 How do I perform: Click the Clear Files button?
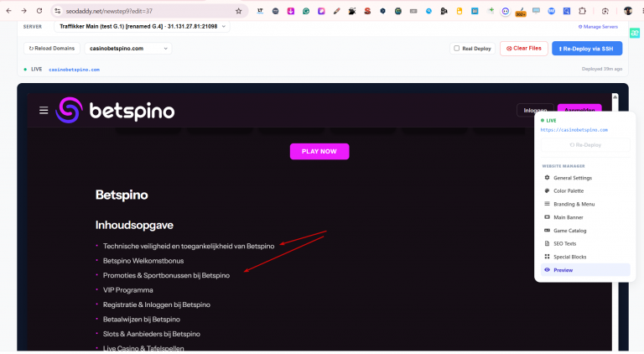point(523,48)
